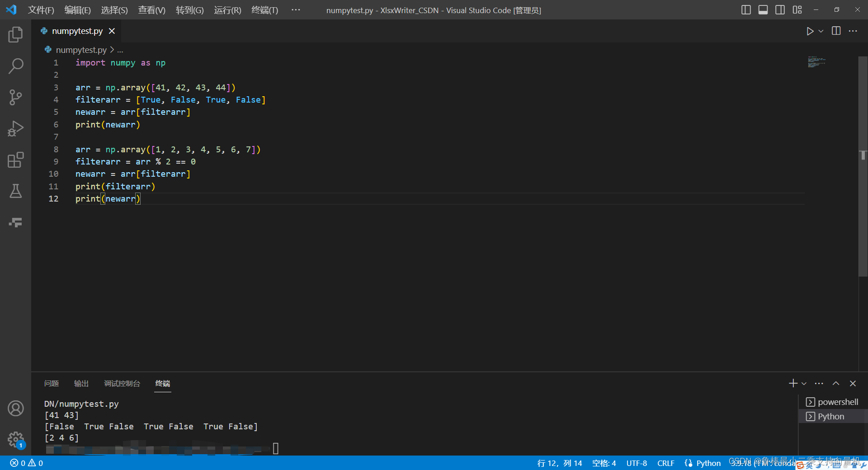Image resolution: width=868 pixels, height=470 pixels.
Task: Run Python file with the play button
Action: point(810,31)
